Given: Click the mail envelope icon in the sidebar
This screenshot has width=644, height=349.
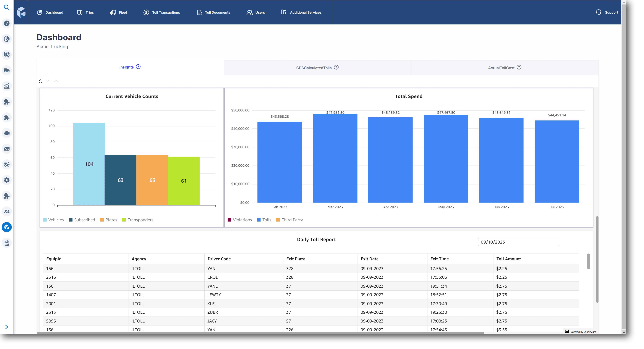Looking at the screenshot, I should [x=7, y=149].
